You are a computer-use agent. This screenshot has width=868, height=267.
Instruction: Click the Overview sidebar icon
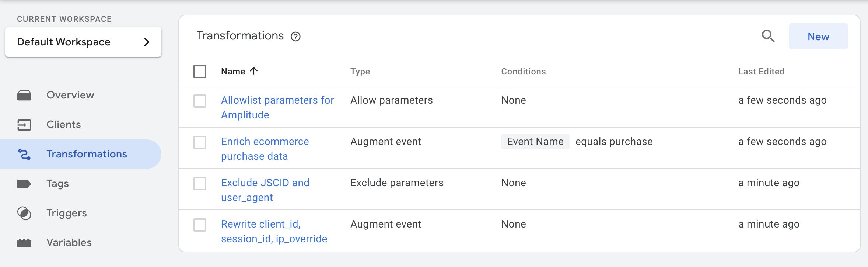[x=24, y=95]
